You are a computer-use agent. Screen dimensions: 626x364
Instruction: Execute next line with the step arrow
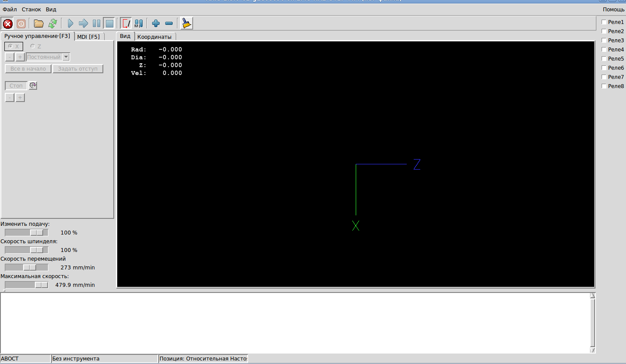pyautogui.click(x=83, y=24)
